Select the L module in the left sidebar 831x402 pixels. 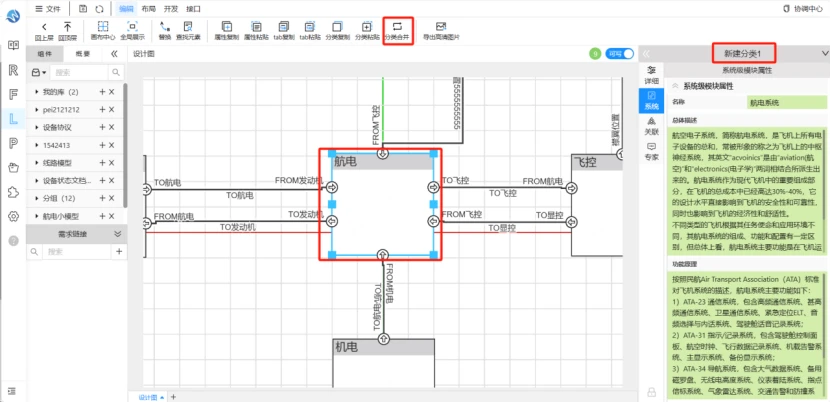13,118
